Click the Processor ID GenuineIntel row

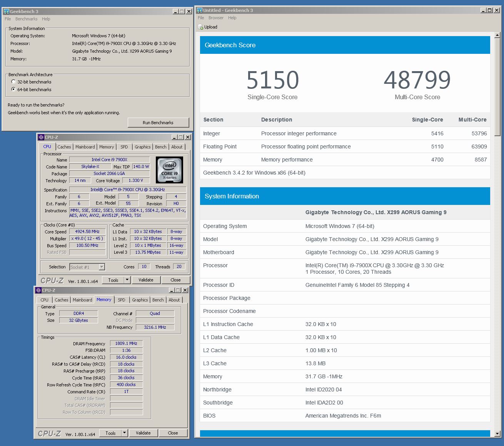[x=345, y=285]
